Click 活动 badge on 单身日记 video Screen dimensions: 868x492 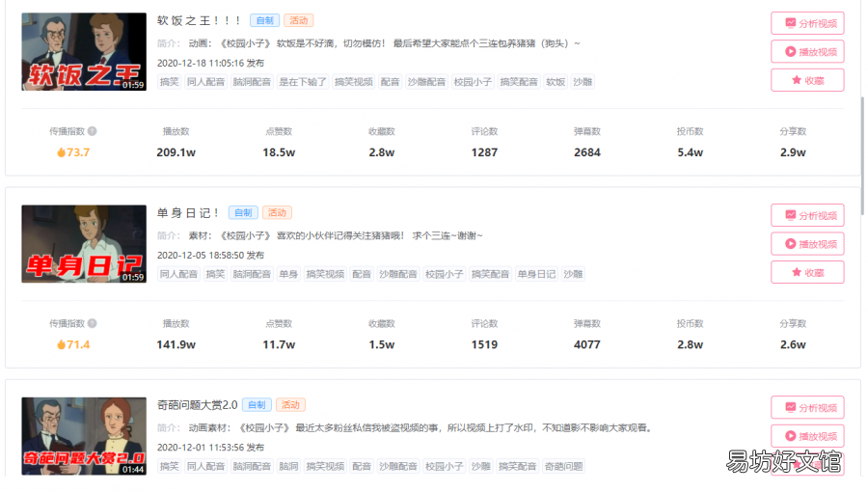pyautogui.click(x=278, y=212)
